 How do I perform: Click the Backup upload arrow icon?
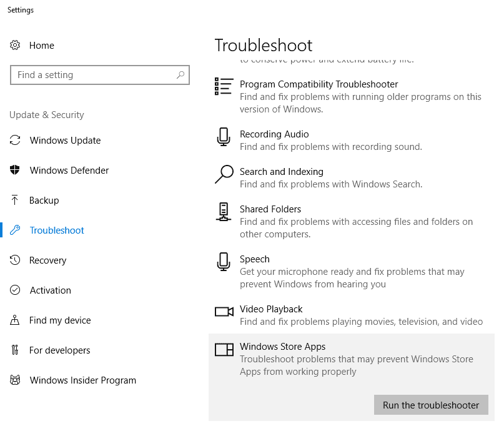coord(17,200)
